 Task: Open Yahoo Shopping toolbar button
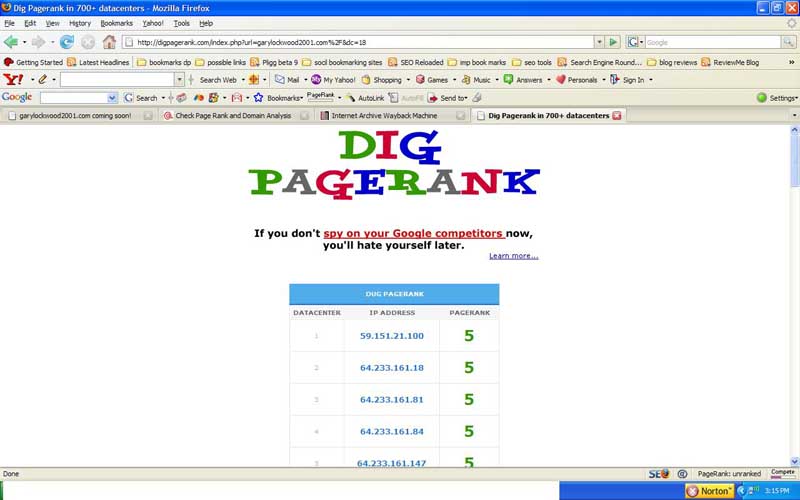pos(382,80)
